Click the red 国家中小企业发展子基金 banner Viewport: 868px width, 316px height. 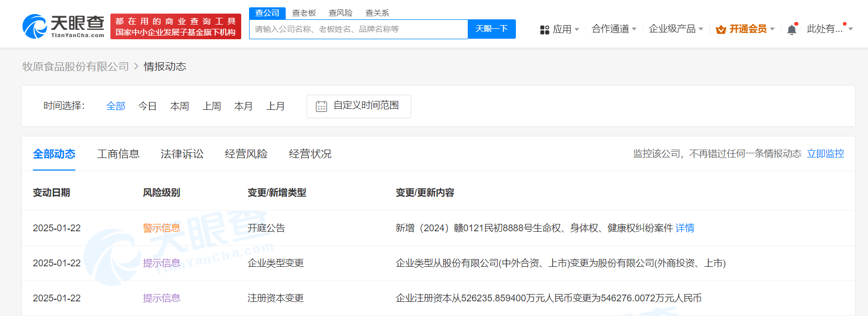pyautogui.click(x=176, y=26)
